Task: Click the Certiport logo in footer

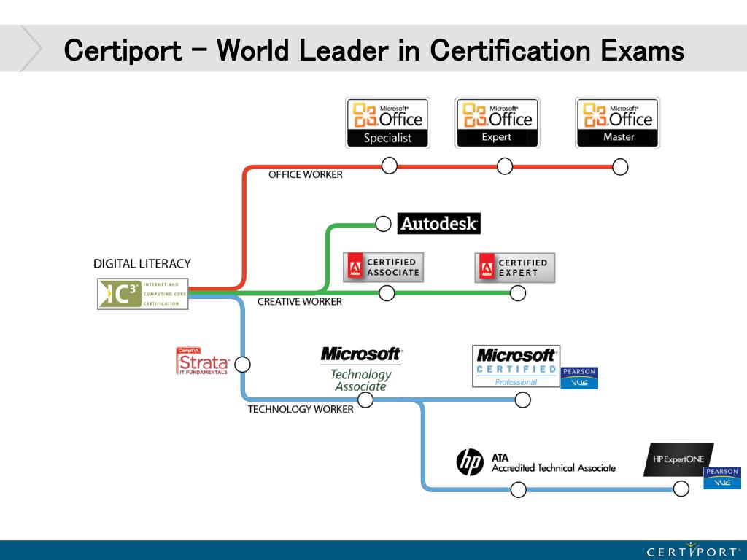Action: click(692, 551)
